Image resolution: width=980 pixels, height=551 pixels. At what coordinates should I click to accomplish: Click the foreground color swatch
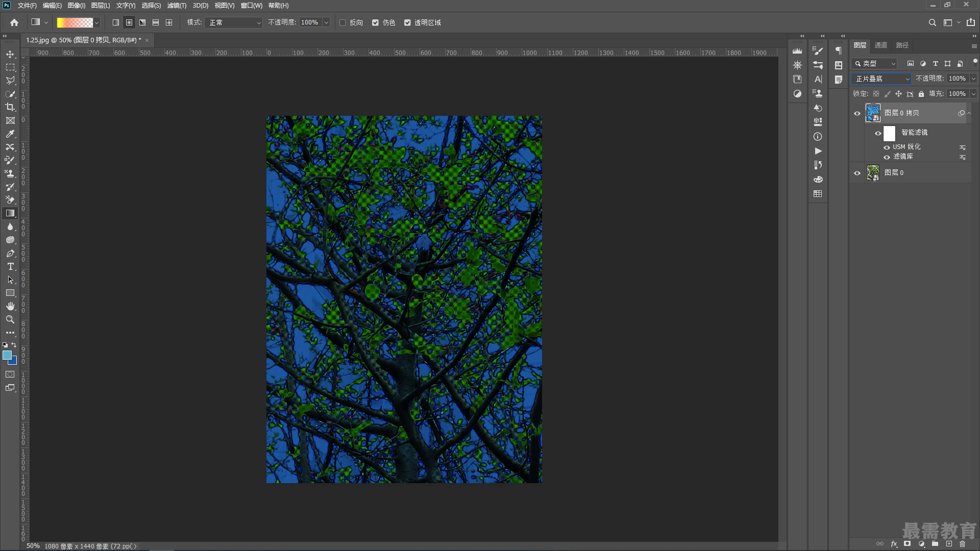tap(7, 355)
